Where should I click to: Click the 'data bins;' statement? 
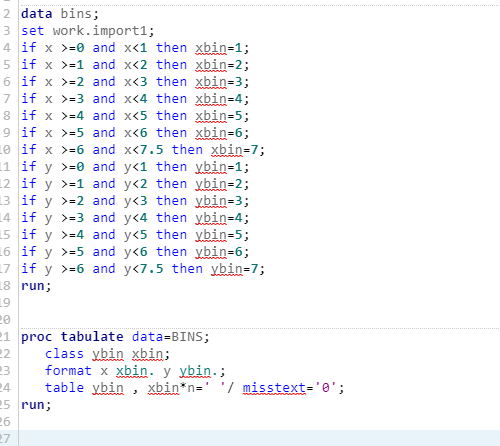click(60, 14)
